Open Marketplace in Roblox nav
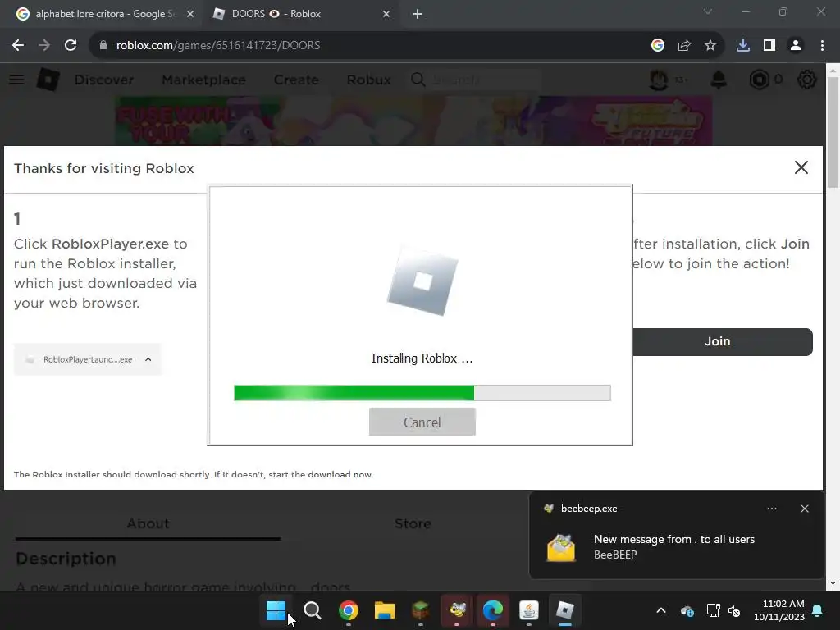This screenshot has width=840, height=630. [203, 80]
